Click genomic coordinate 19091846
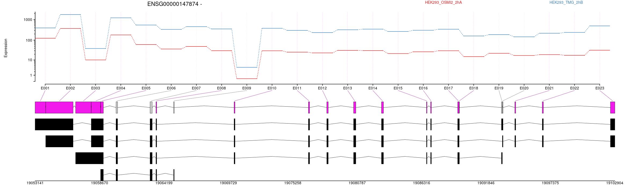644x188 pixels. coord(486,183)
